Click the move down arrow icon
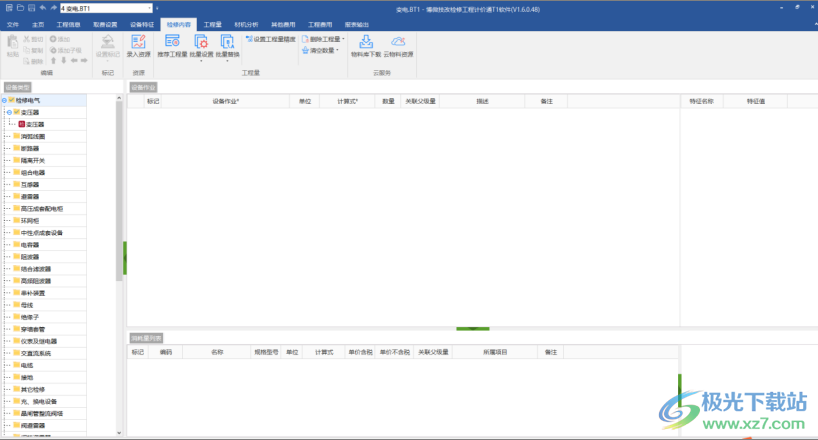The height and width of the screenshot is (440, 818). [64, 61]
